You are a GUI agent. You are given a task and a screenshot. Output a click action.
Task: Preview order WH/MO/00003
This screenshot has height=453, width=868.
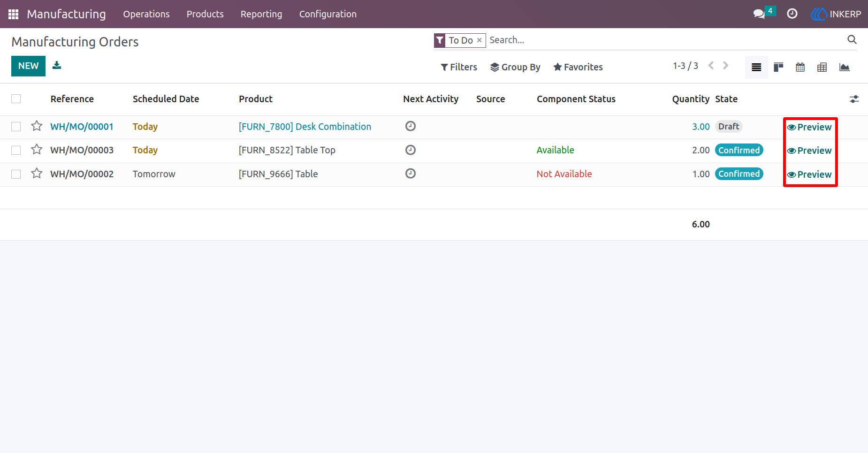[x=809, y=151]
